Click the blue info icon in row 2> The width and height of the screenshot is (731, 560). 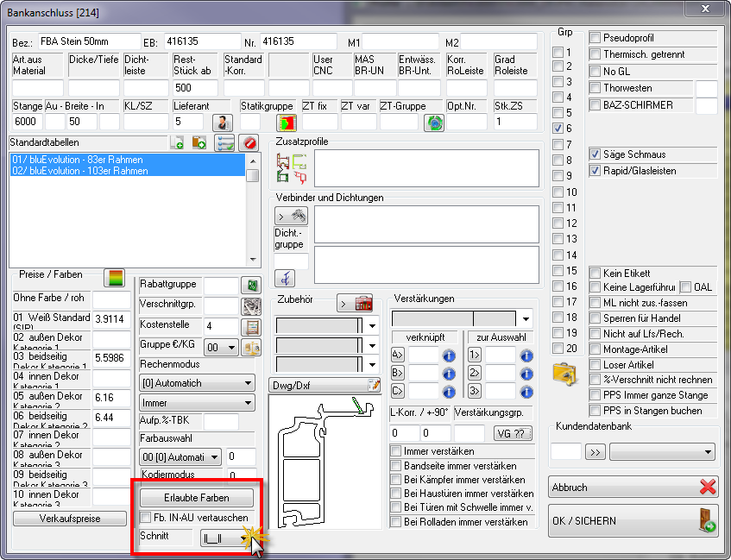coord(526,374)
